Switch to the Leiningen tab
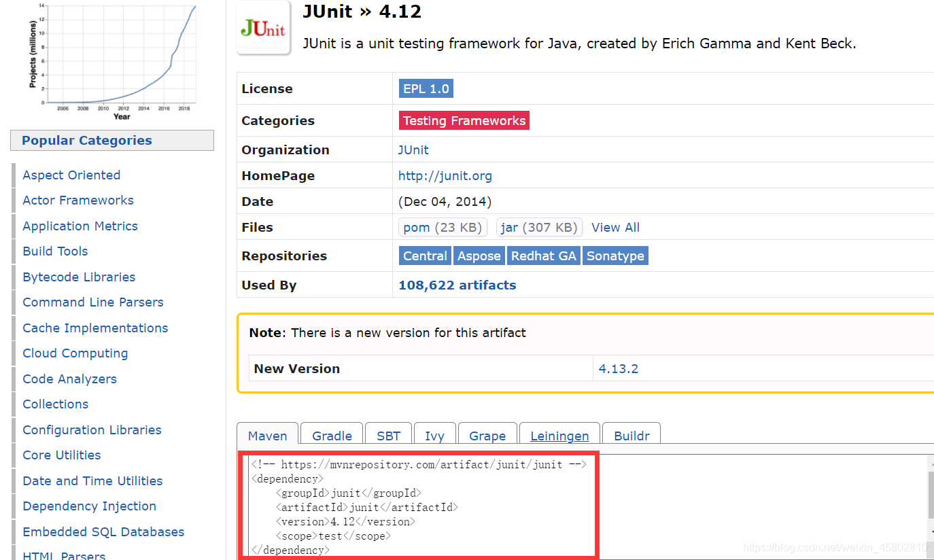 click(559, 436)
